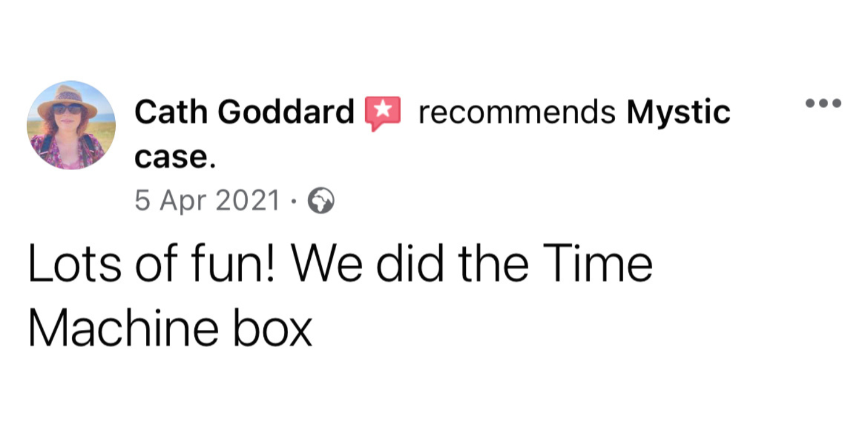Click the bold word "case." under the name

[x=175, y=157]
